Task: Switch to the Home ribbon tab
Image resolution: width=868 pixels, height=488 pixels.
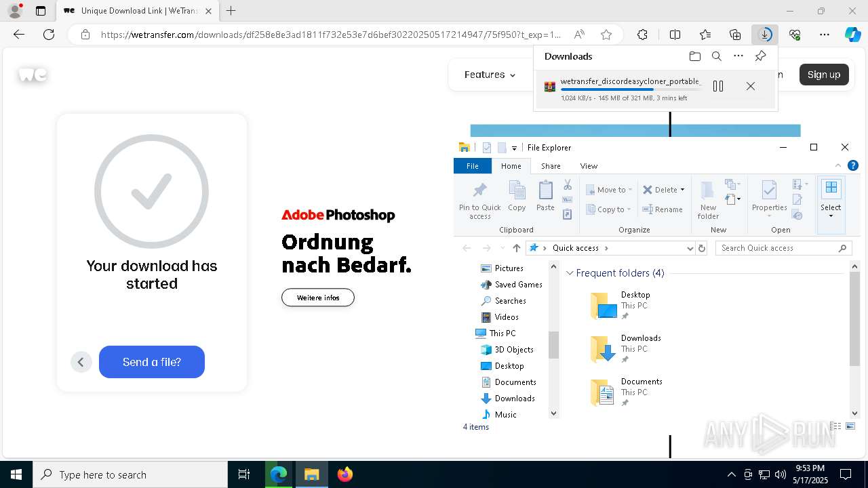Action: [x=511, y=166]
